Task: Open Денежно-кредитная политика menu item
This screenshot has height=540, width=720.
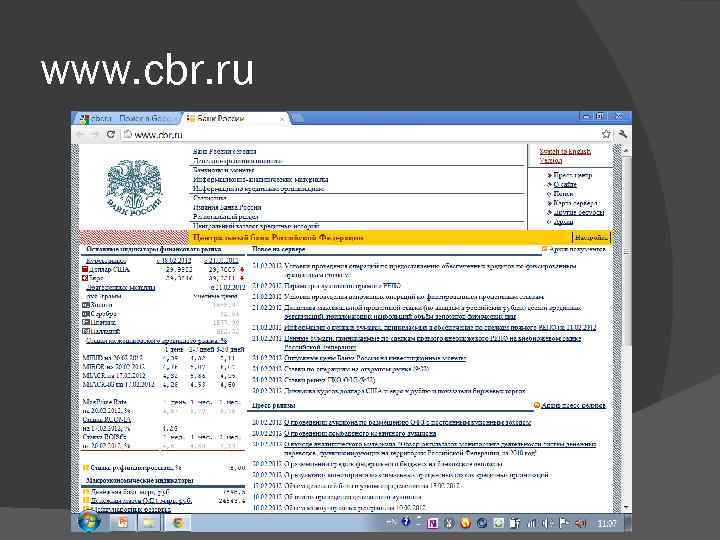Action: (x=237, y=161)
